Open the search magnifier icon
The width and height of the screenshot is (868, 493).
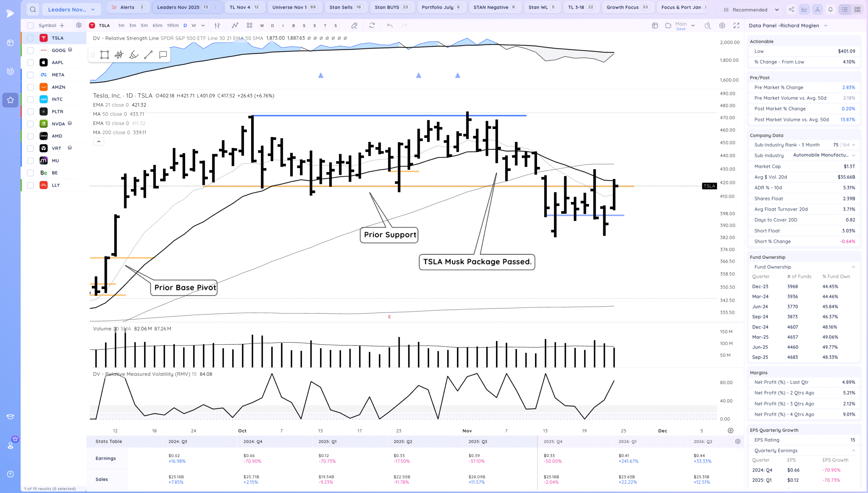coord(33,10)
